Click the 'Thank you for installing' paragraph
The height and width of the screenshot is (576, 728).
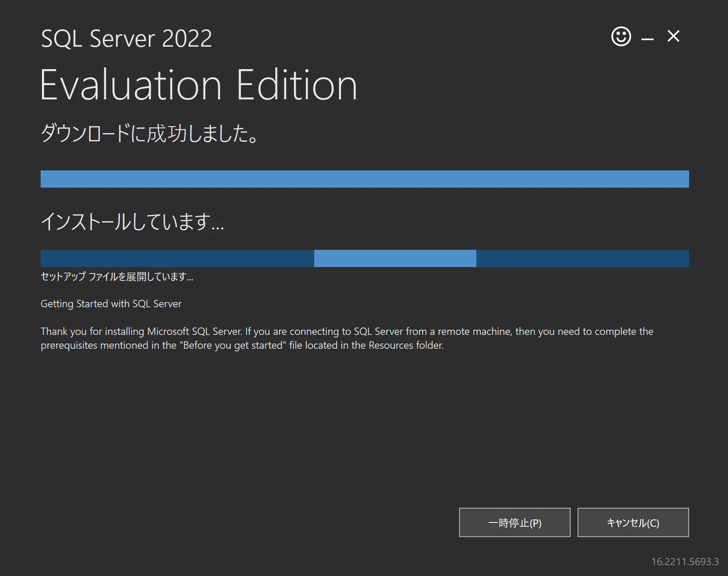347,338
